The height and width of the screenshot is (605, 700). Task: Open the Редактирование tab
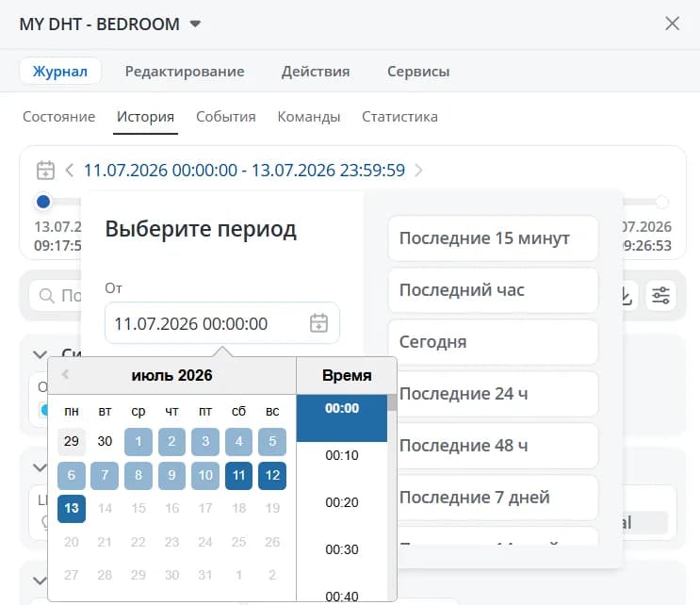pyautogui.click(x=185, y=71)
